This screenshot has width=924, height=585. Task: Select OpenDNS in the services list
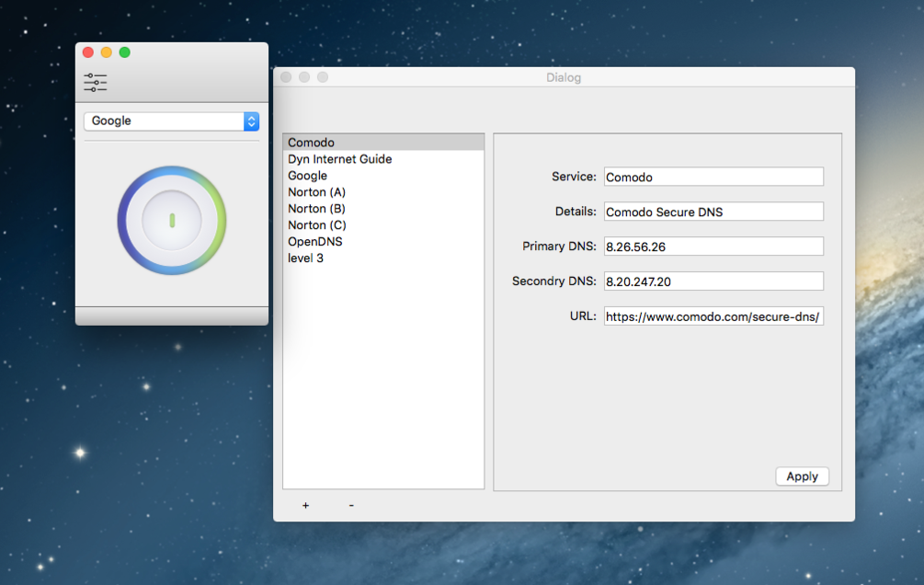pyautogui.click(x=383, y=241)
